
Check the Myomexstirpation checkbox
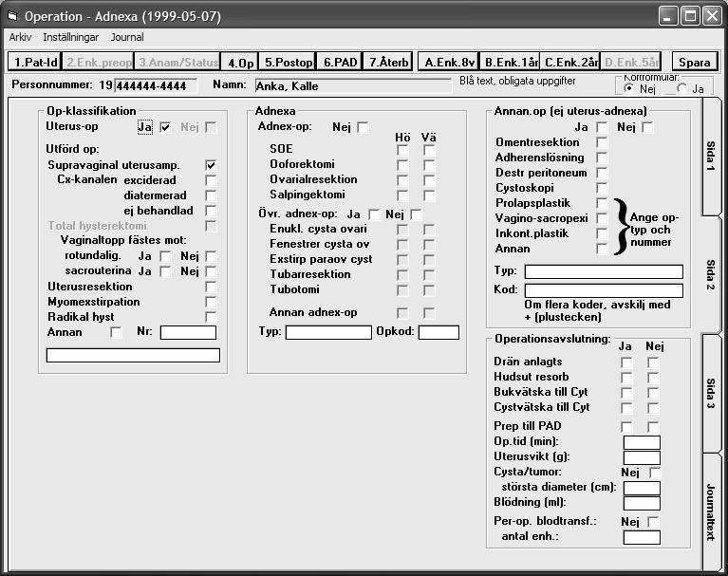point(211,302)
